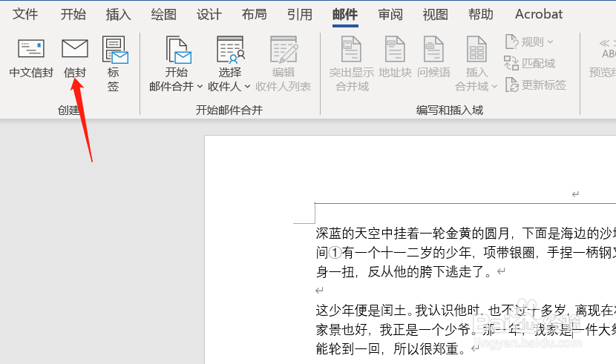
Task: Click the 匹配域 button
Action: point(529,63)
